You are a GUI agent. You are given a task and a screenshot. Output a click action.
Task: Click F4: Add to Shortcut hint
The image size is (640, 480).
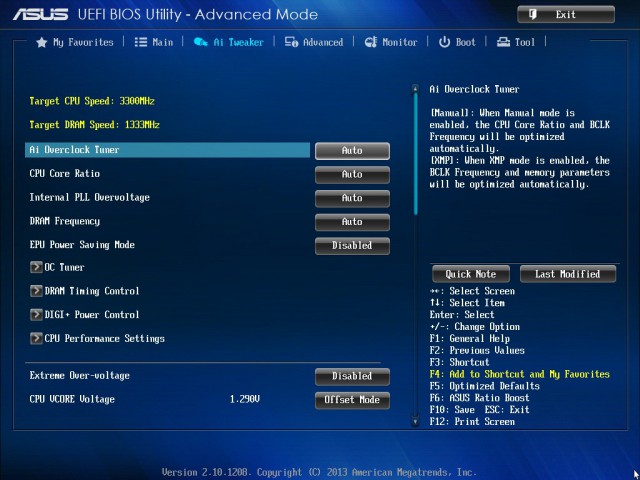pos(519,374)
